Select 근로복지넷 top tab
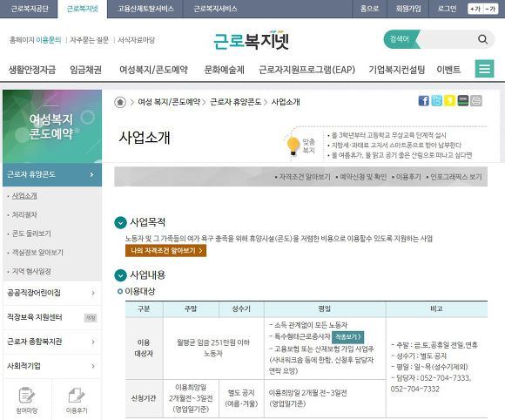 tap(82, 9)
